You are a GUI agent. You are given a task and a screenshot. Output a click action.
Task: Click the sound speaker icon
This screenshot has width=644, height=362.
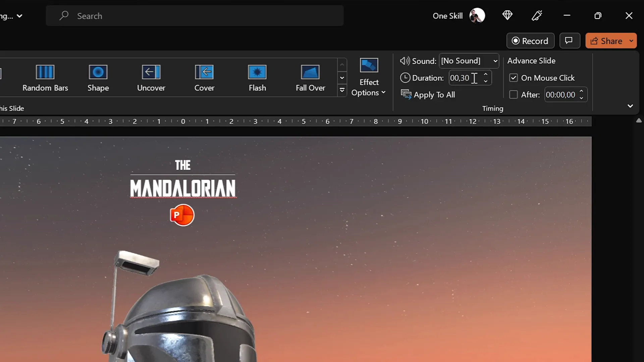click(405, 61)
